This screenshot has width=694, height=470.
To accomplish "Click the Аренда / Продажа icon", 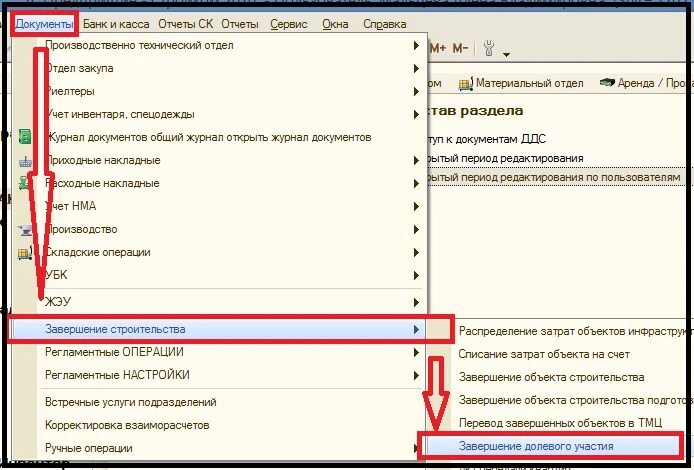I will click(x=607, y=82).
